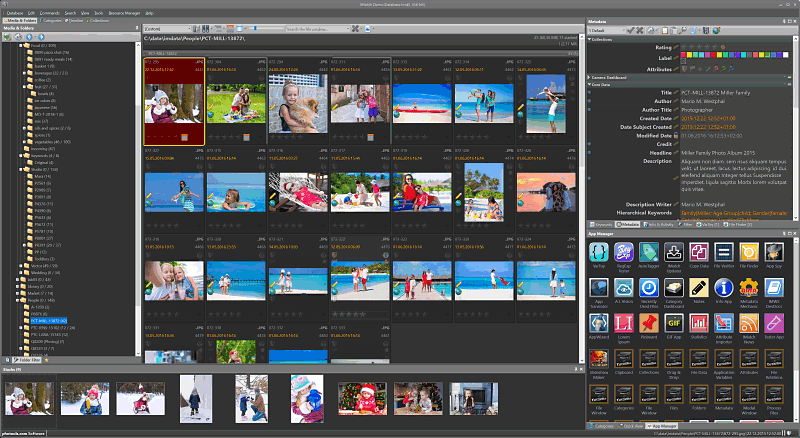Collapse the Core Data section
This screenshot has height=438, width=800.
[590, 85]
